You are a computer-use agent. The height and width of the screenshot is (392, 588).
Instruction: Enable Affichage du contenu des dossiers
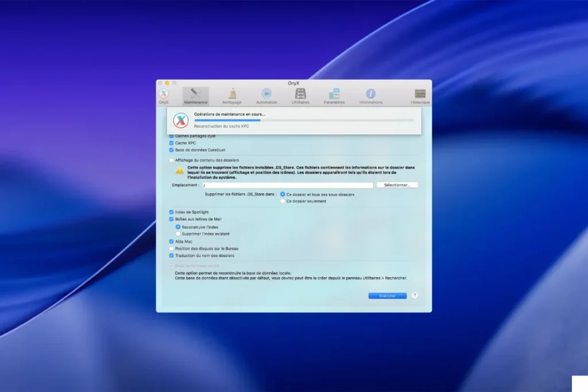pyautogui.click(x=171, y=160)
